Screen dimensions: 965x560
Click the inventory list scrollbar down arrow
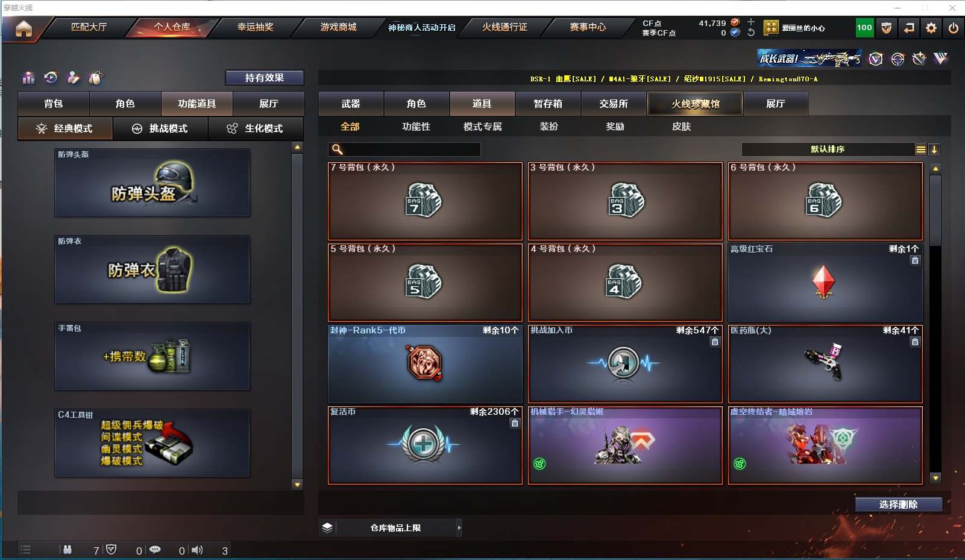tap(935, 478)
